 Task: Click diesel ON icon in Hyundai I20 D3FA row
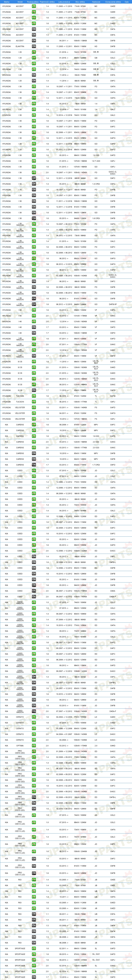coord(34,75)
